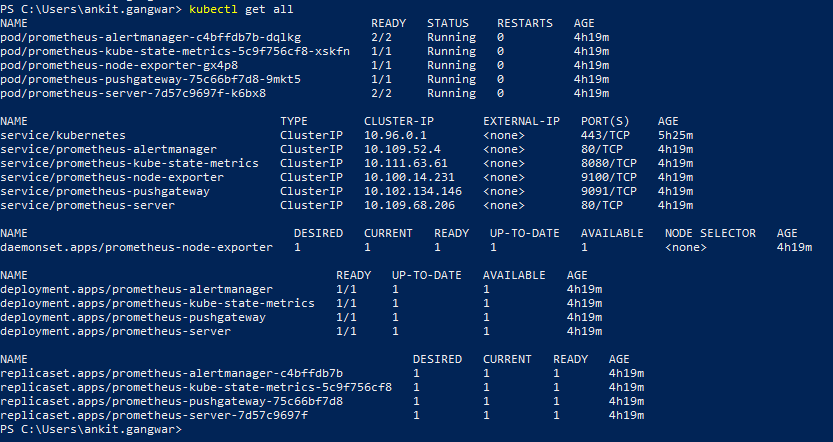Click the STATUS column header

448,23
